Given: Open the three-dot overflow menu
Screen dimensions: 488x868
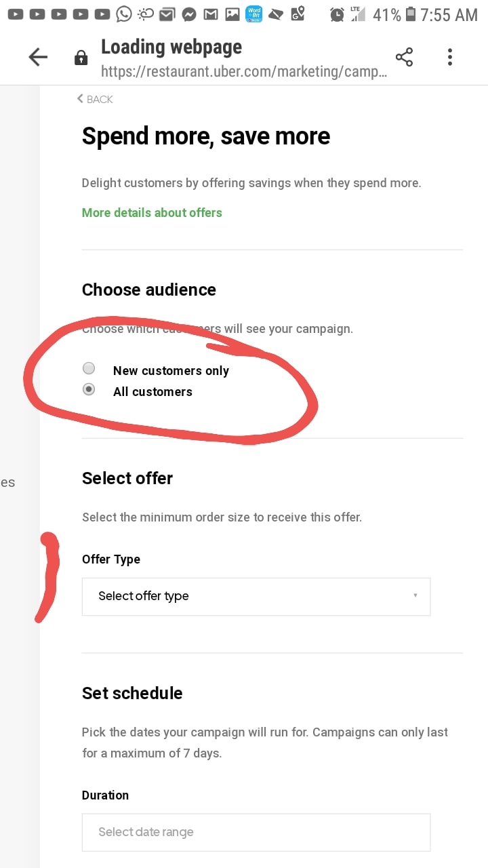Looking at the screenshot, I should point(449,58).
